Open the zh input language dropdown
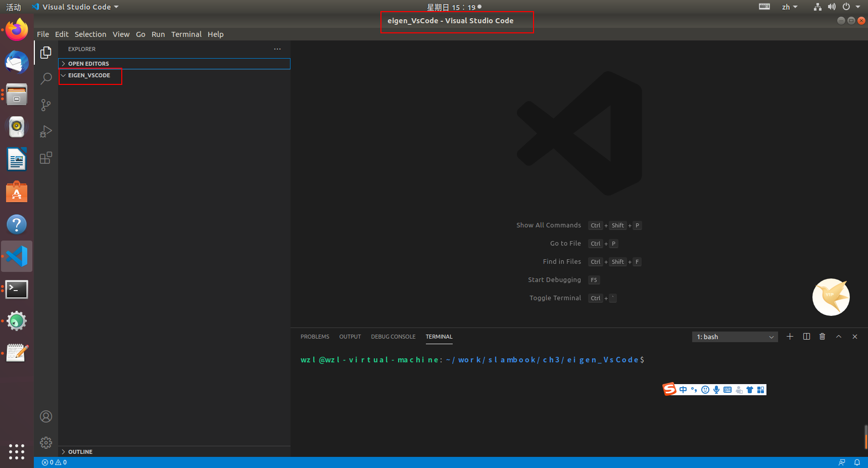The height and width of the screenshot is (468, 868). [789, 7]
